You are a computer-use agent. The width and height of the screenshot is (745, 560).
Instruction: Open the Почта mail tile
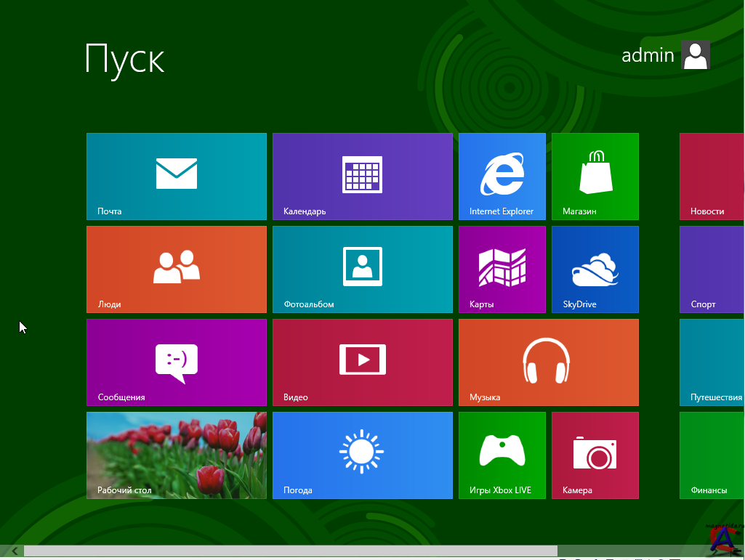pos(176,176)
